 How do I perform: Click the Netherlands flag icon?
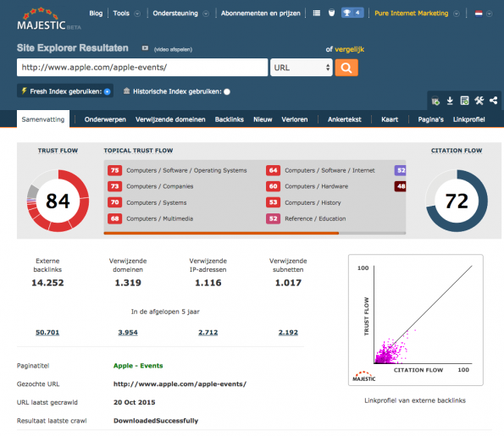(479, 14)
